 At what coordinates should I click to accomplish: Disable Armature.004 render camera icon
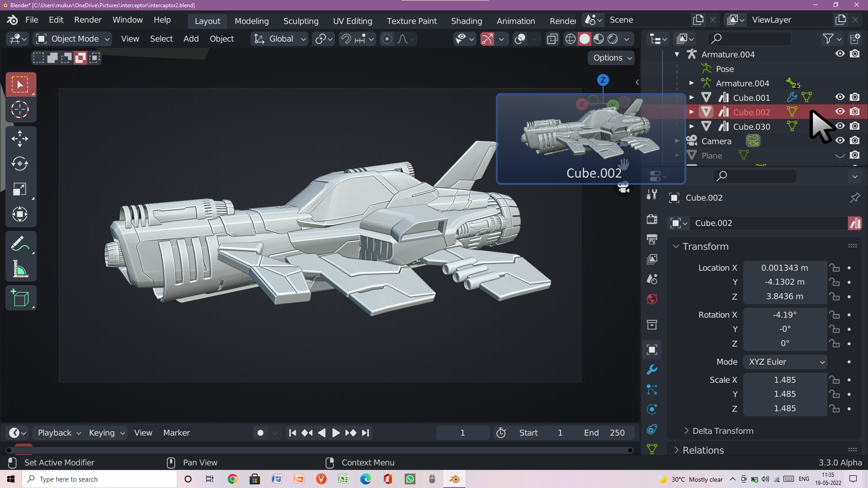[854, 54]
